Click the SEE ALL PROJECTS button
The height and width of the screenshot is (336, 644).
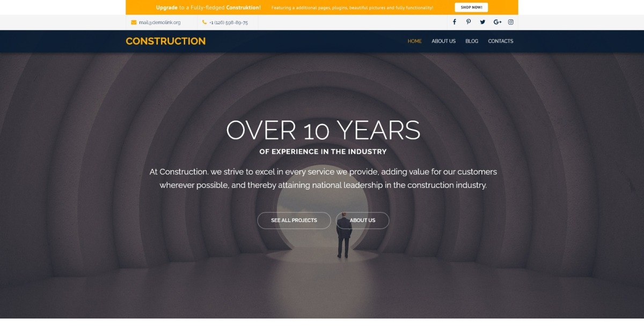[x=294, y=220]
